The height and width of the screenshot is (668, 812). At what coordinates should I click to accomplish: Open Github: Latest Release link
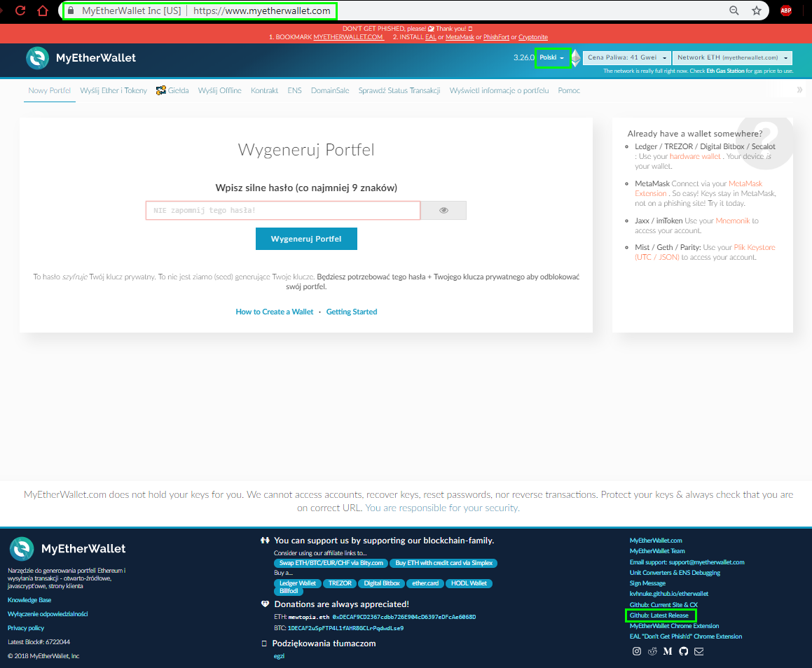point(659,615)
